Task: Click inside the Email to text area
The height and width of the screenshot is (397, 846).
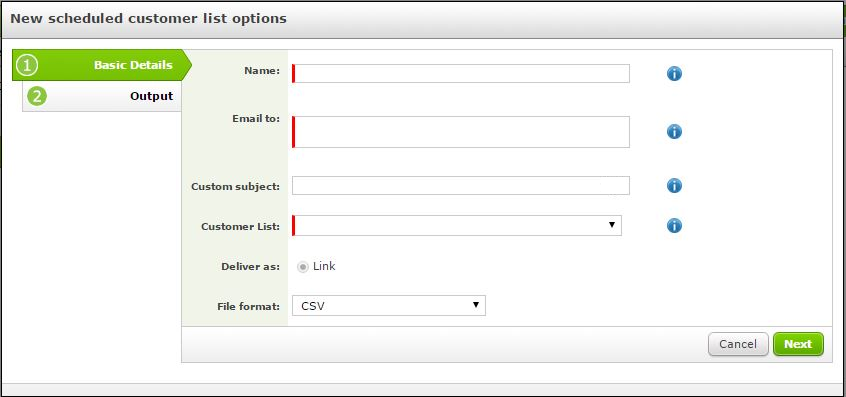Action: [461, 132]
